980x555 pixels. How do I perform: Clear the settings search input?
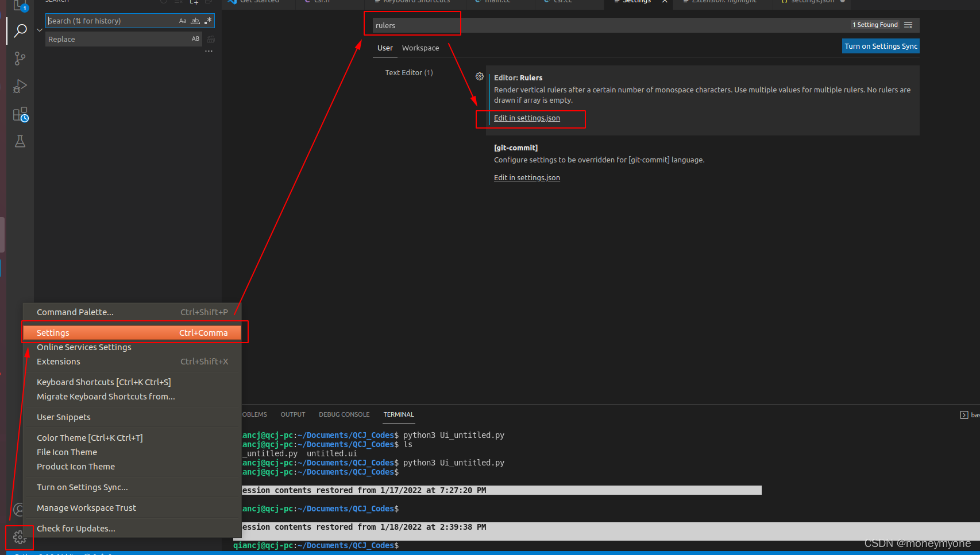tap(908, 25)
